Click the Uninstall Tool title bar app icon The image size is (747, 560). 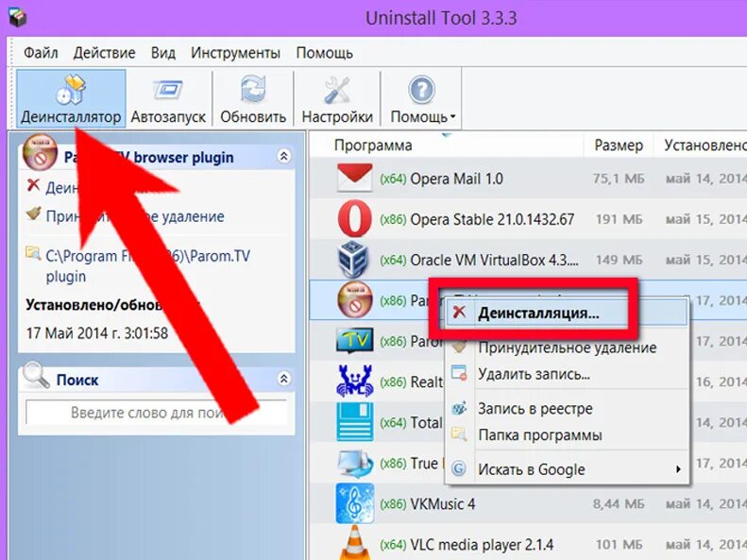(18, 18)
